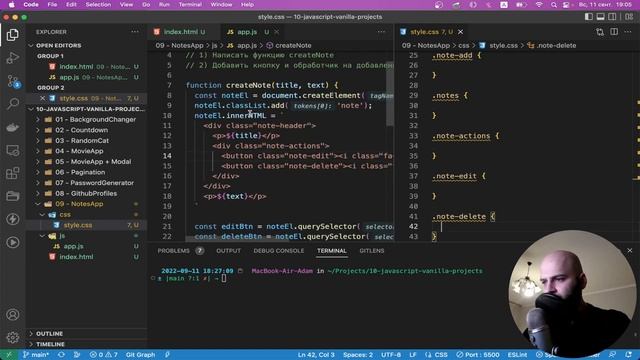Open the Terminal menu in menu bar
The height and width of the screenshot is (360, 640).
pyautogui.click(x=190, y=4)
